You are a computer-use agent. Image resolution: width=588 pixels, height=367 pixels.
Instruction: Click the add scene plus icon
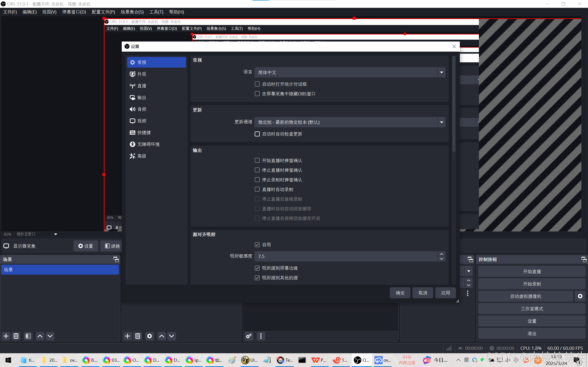tap(6, 336)
